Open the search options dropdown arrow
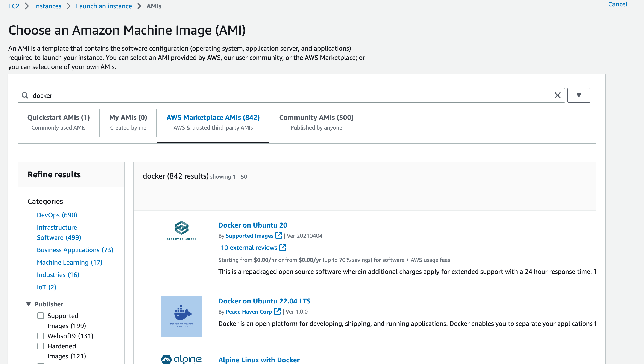 578,95
